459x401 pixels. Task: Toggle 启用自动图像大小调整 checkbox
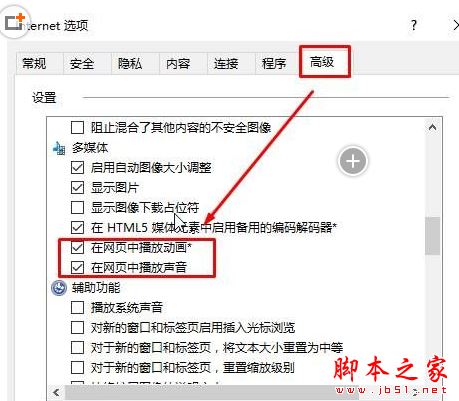tap(77, 167)
